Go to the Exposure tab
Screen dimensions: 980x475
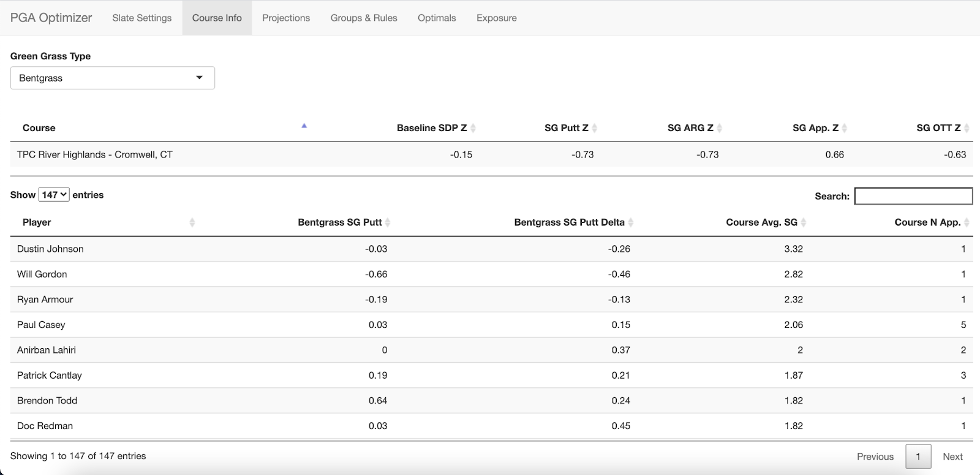(x=497, y=18)
